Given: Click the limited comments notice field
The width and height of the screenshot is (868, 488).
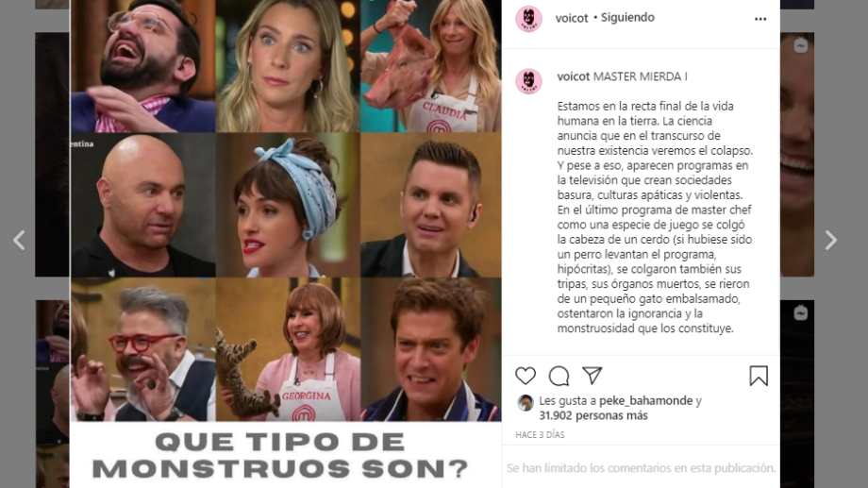Looking at the screenshot, I should click(x=641, y=468).
